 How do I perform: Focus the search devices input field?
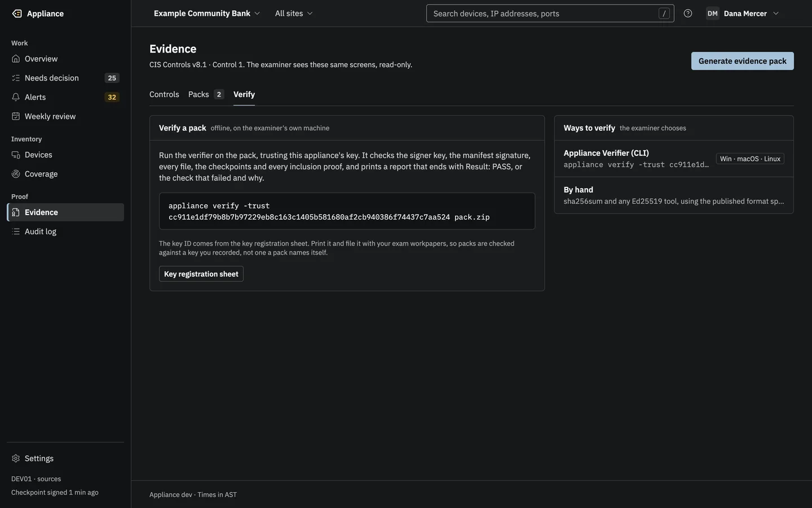coord(550,14)
